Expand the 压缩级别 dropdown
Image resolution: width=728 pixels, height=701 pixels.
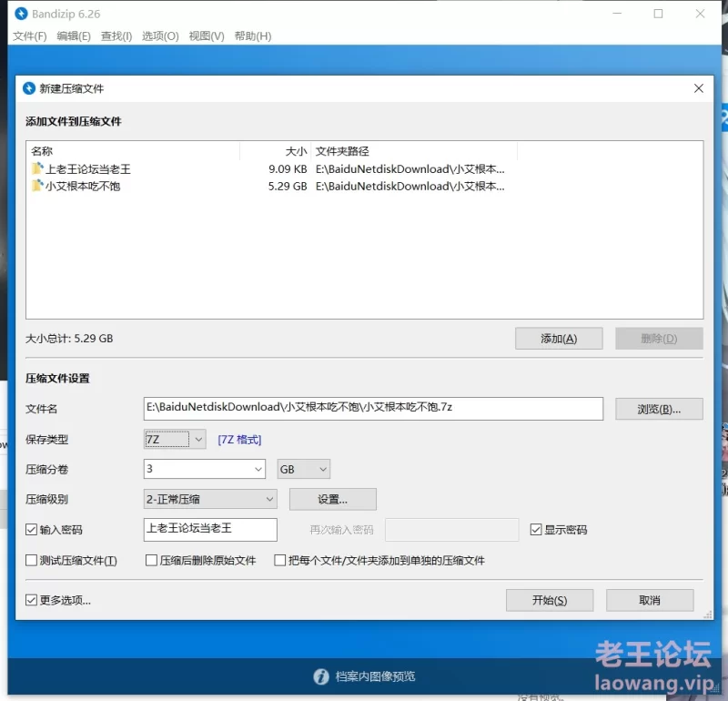(269, 499)
